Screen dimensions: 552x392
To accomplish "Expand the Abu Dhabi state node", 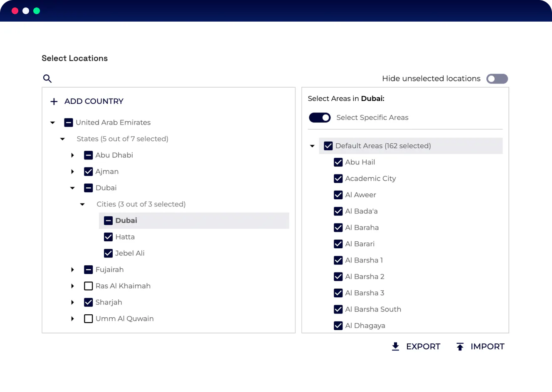I will coord(72,155).
